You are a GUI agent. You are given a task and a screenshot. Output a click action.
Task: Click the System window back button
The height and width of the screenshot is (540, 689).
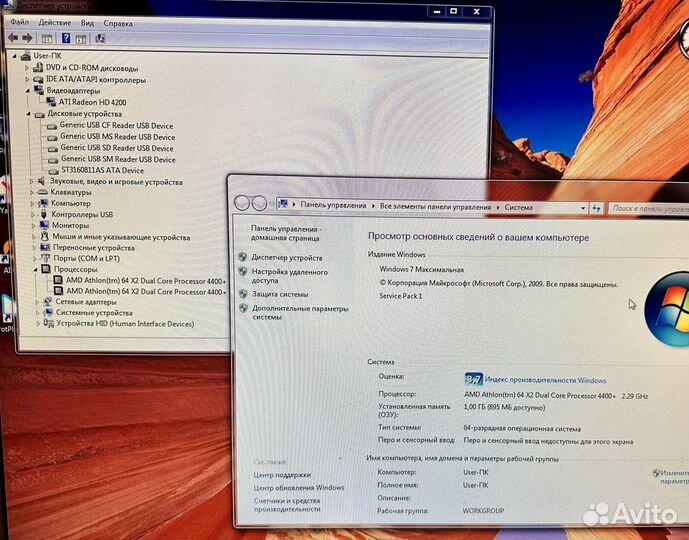coord(242,203)
